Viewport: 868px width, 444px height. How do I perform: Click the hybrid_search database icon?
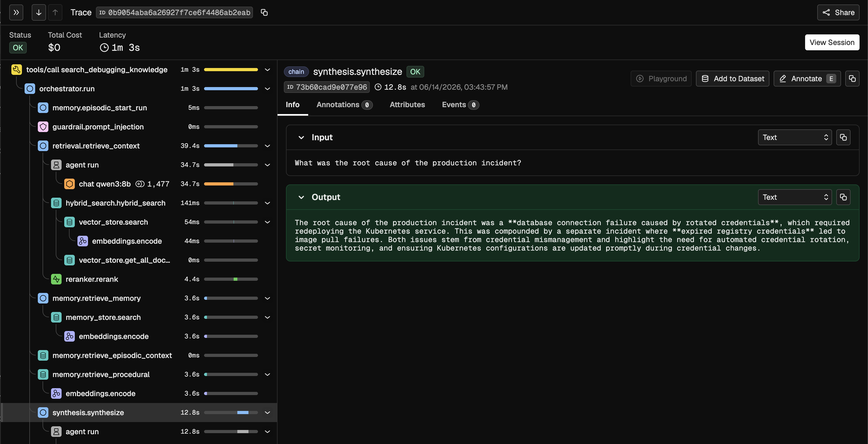56,203
